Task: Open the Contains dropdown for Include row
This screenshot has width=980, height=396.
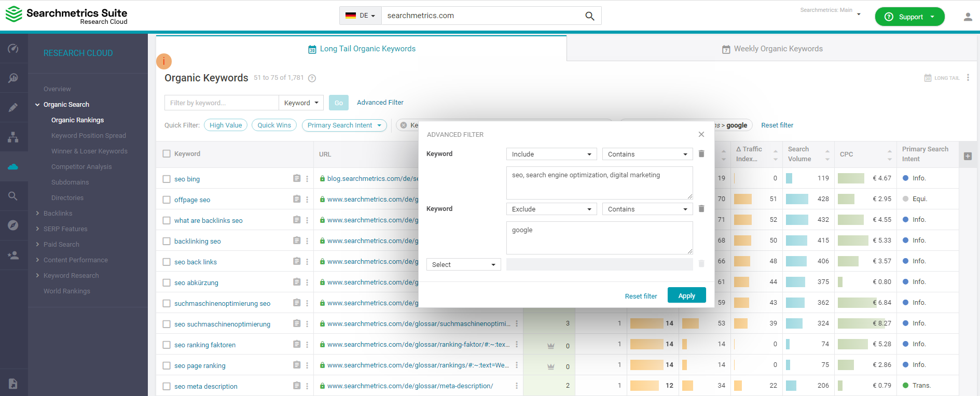Action: pyautogui.click(x=647, y=154)
